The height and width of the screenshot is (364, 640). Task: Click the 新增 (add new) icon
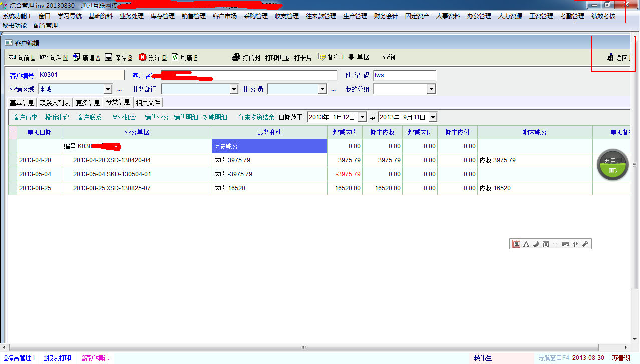77,57
